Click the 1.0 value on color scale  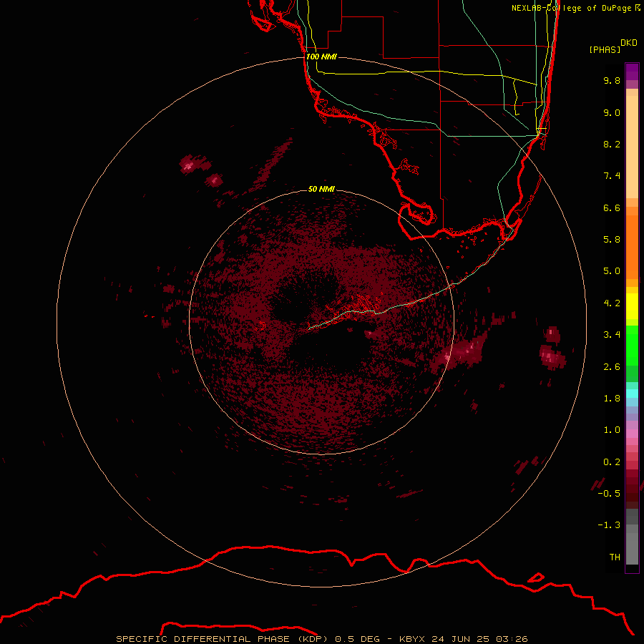[x=612, y=430]
